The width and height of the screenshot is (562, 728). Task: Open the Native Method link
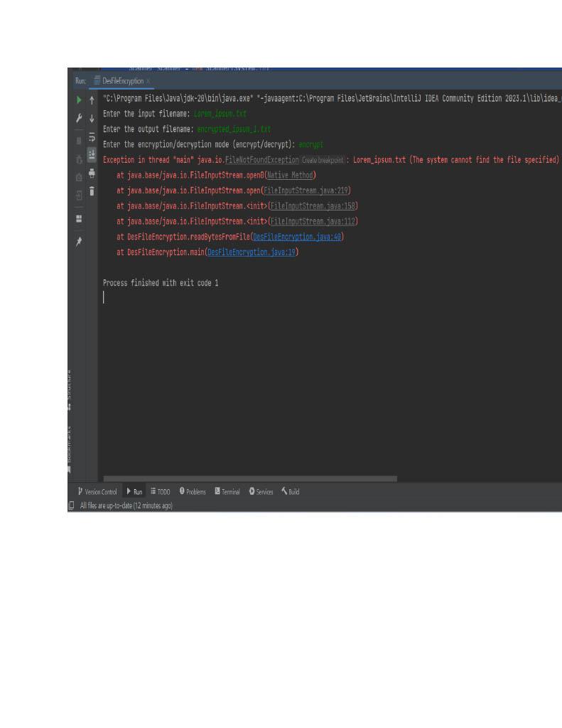click(290, 175)
